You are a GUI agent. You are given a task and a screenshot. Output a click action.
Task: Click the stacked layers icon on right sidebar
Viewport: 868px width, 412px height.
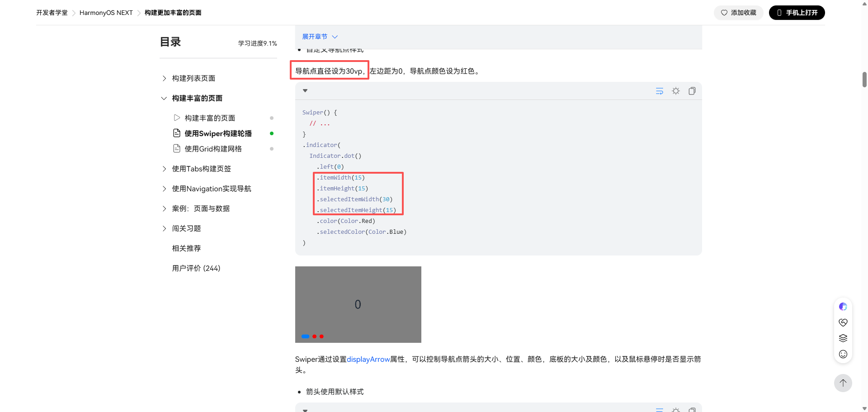(843, 338)
